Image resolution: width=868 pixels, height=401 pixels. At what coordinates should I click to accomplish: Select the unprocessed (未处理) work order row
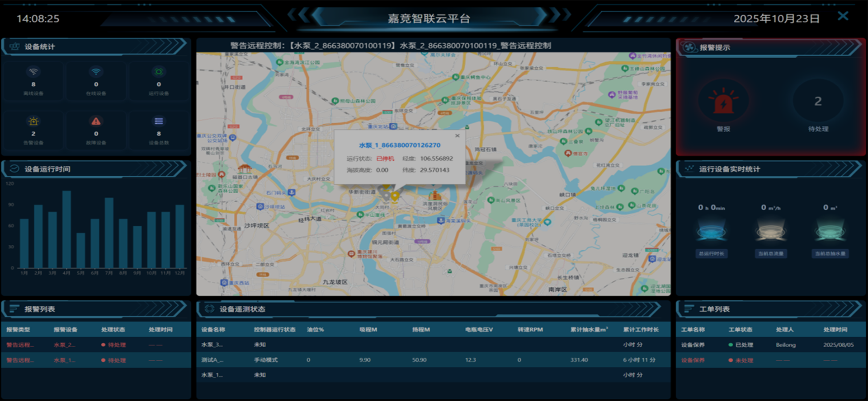click(x=770, y=360)
